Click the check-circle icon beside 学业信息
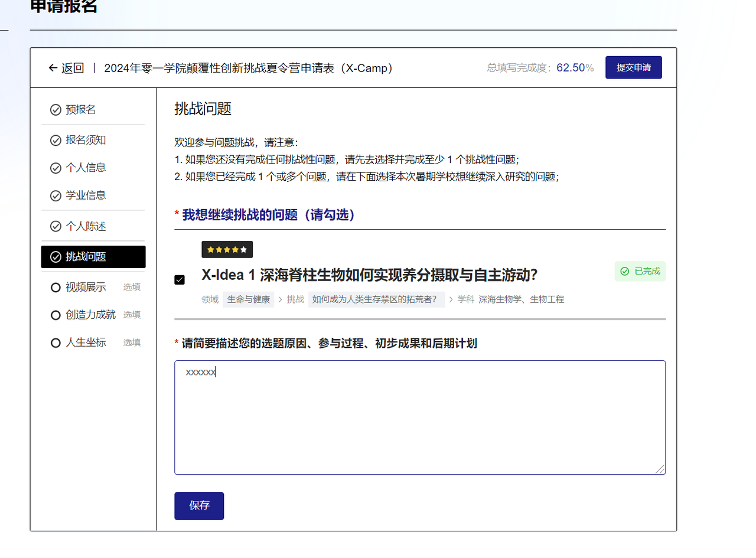The image size is (756, 558). point(56,195)
